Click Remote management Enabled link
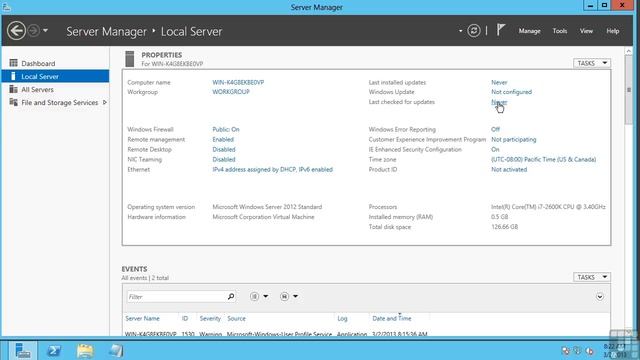 [223, 140]
